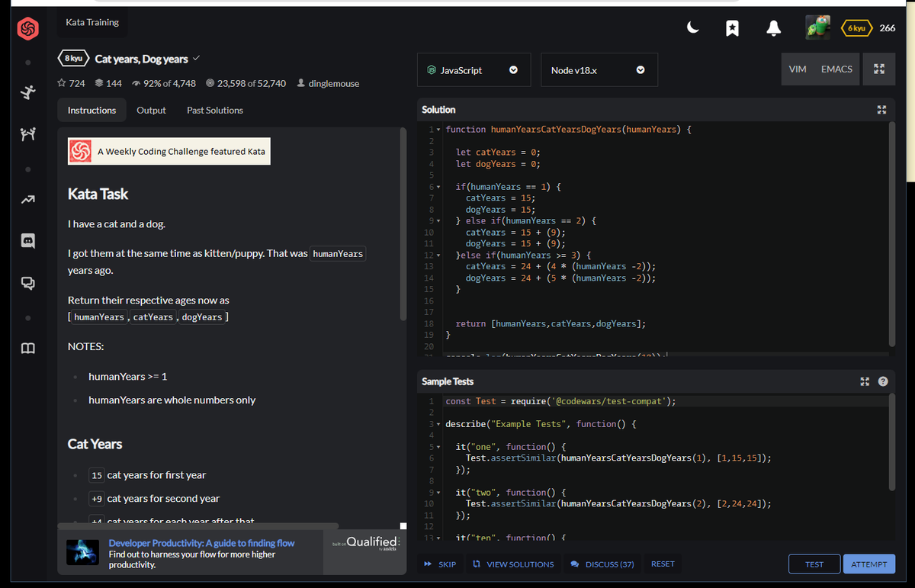The width and height of the screenshot is (915, 588).
Task: Enable VIM editor mode
Action: pos(798,69)
